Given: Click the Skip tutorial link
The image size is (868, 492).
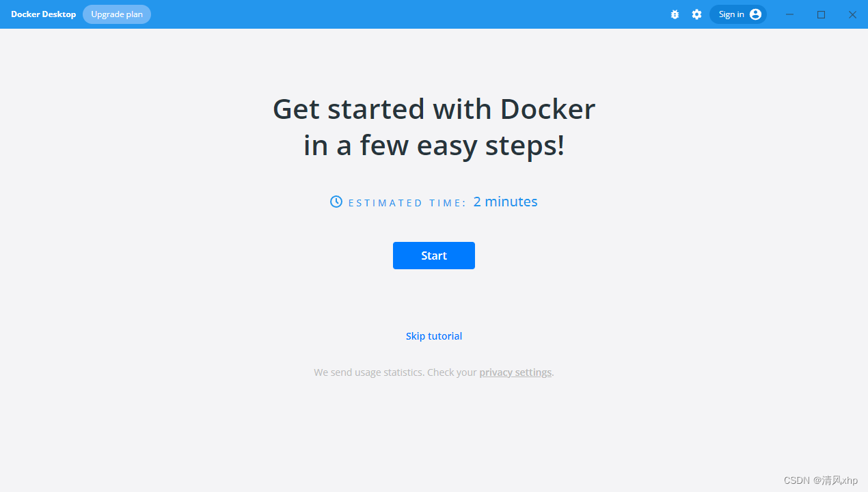Looking at the screenshot, I should pos(434,336).
